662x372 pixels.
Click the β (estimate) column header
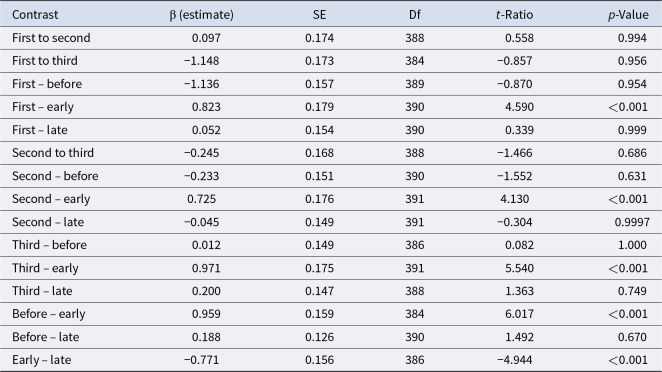(x=201, y=15)
